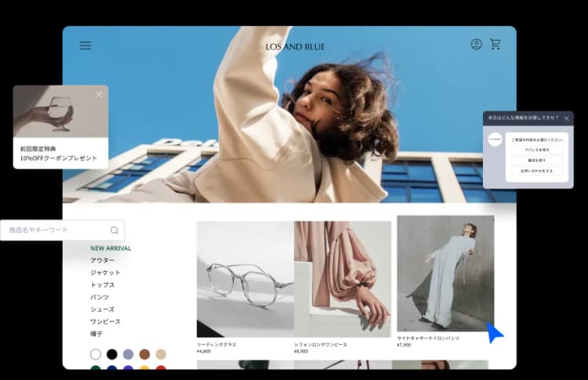
Task: Click the お問い合わせをする chat option
Action: (x=536, y=170)
